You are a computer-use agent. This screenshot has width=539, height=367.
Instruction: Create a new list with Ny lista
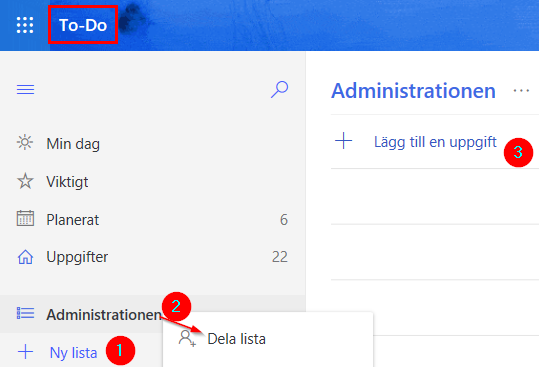[73, 353]
